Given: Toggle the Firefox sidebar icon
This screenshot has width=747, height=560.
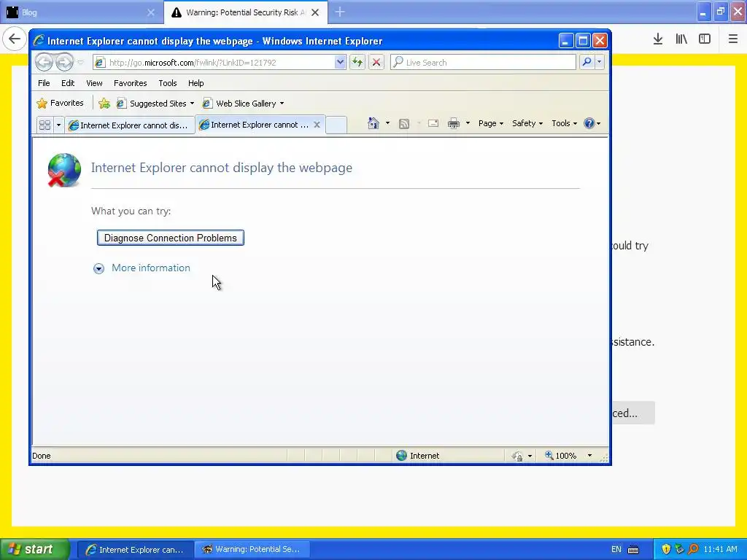Looking at the screenshot, I should point(705,39).
